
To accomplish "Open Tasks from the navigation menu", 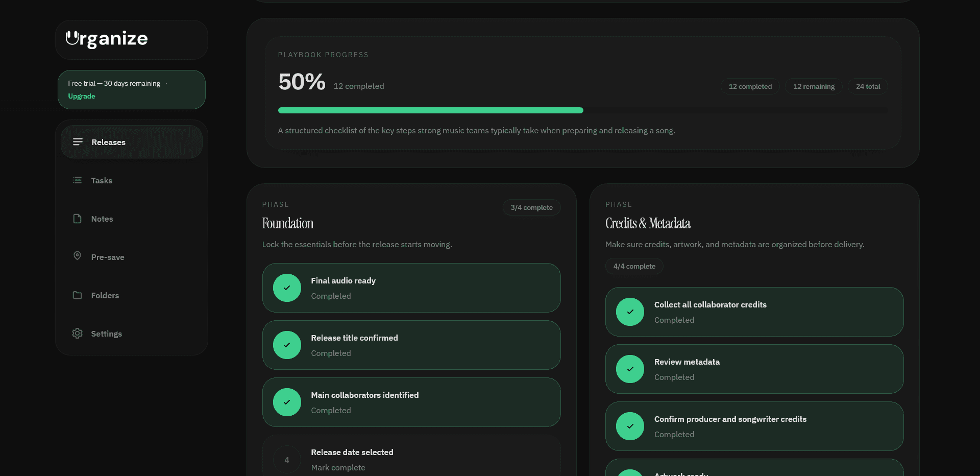I will tap(102, 180).
